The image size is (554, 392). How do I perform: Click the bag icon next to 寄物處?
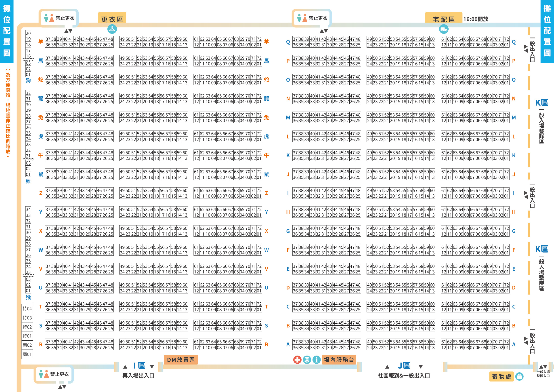point(519,376)
